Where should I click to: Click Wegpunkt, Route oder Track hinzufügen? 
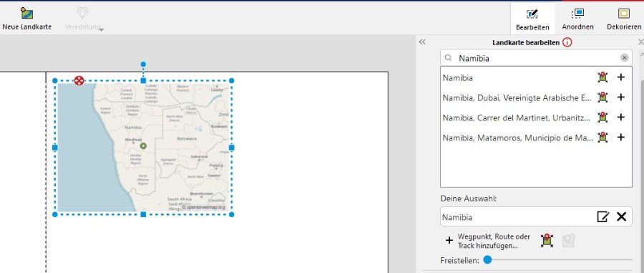coord(488,241)
